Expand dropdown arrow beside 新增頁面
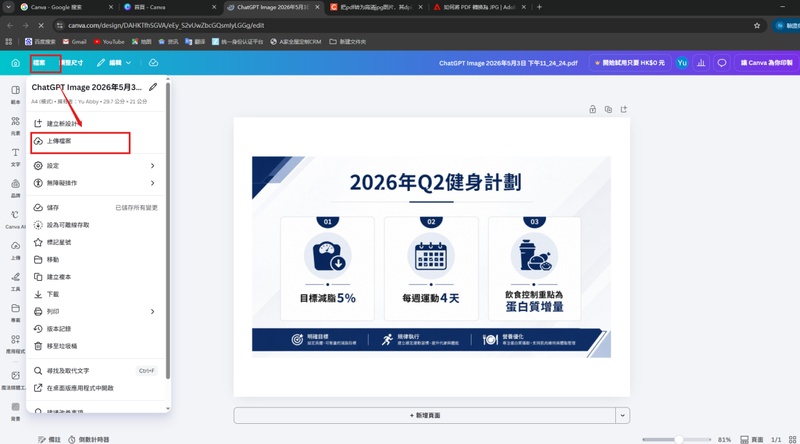Screen dimensions: 800x444 (622, 415)
